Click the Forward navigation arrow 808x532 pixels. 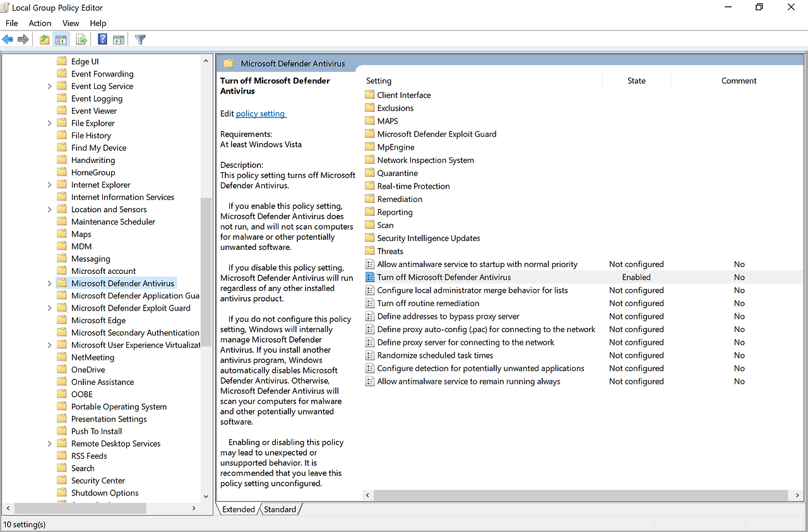coord(23,39)
